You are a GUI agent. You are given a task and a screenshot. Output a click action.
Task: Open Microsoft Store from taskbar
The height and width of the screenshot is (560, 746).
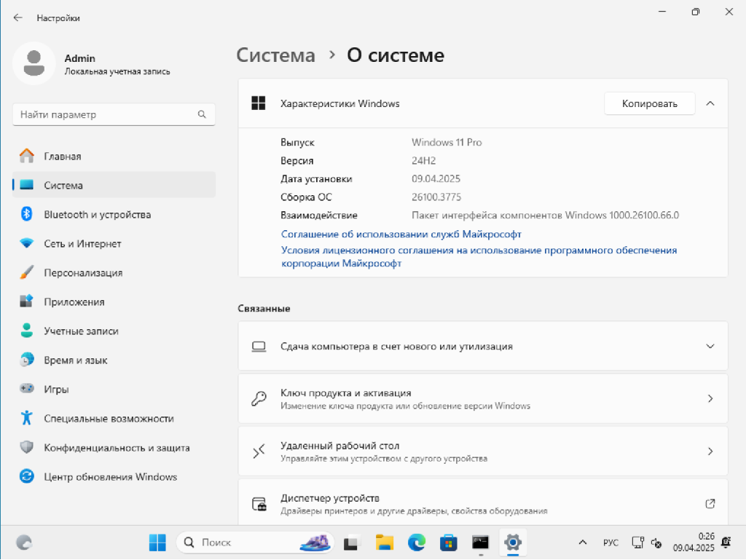(x=448, y=543)
